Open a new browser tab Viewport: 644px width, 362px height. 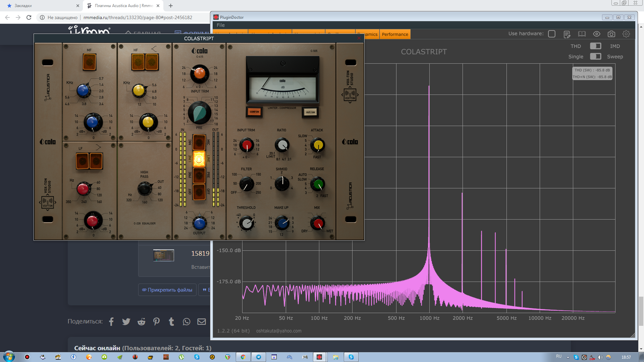[171, 6]
